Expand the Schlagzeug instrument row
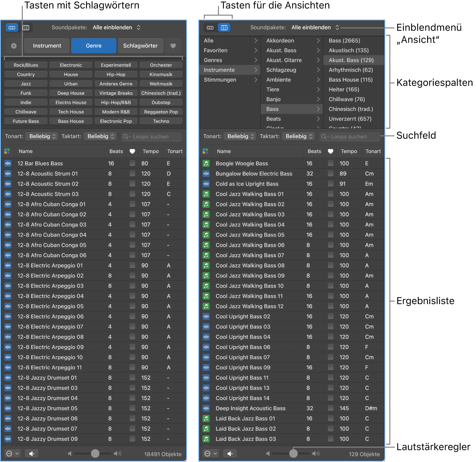The height and width of the screenshot is (462, 476). [x=292, y=70]
